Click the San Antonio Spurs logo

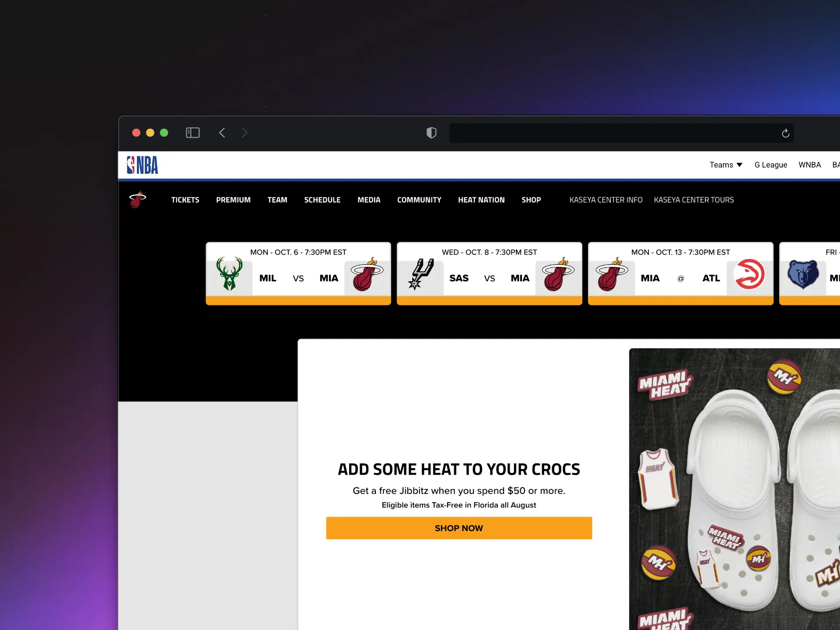420,274
